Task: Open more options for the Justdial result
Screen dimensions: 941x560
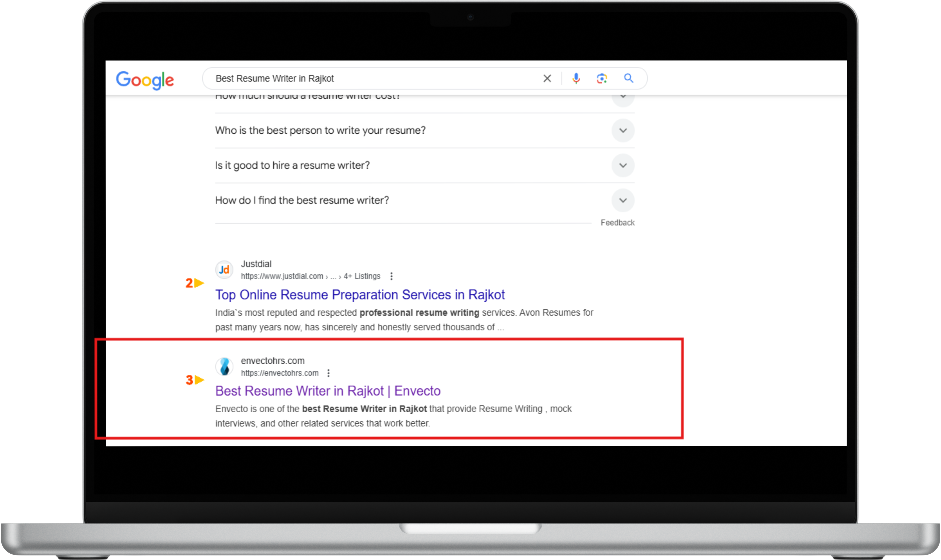Action: (391, 276)
